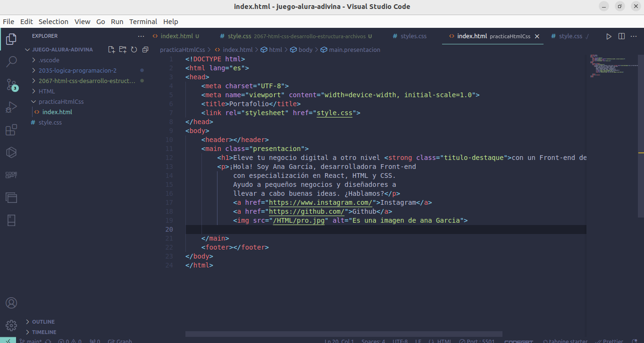
Task: Switch to the style.css 2067-html-css tab
Action: coord(297,36)
